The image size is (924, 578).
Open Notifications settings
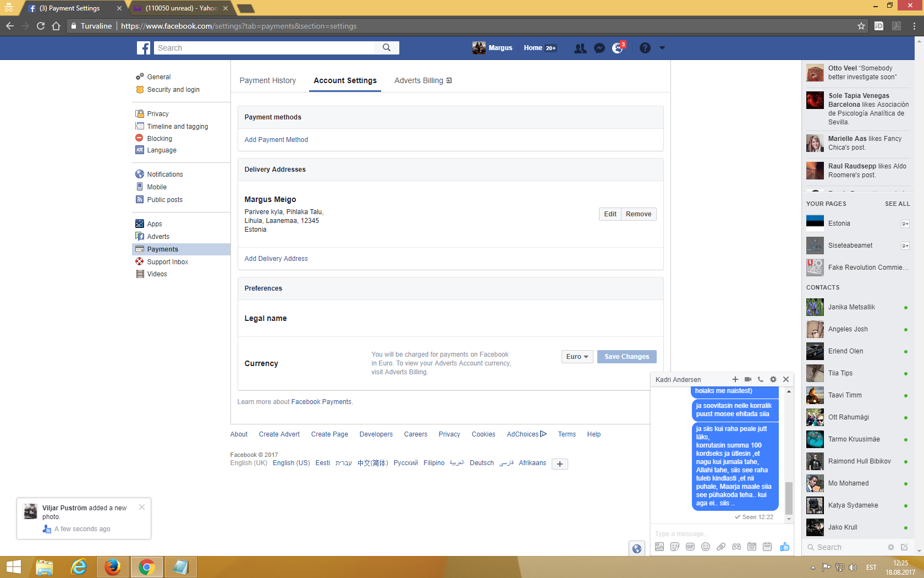165,175
